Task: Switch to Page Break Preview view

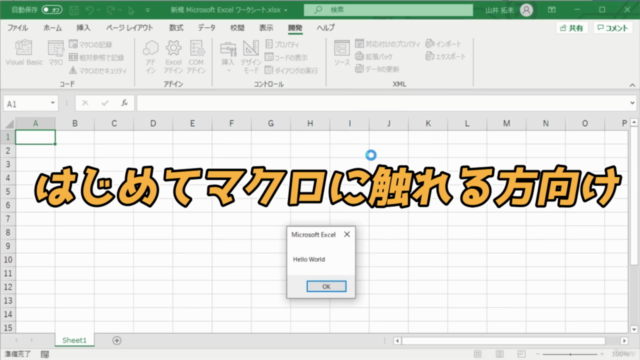Action: pos(521,354)
